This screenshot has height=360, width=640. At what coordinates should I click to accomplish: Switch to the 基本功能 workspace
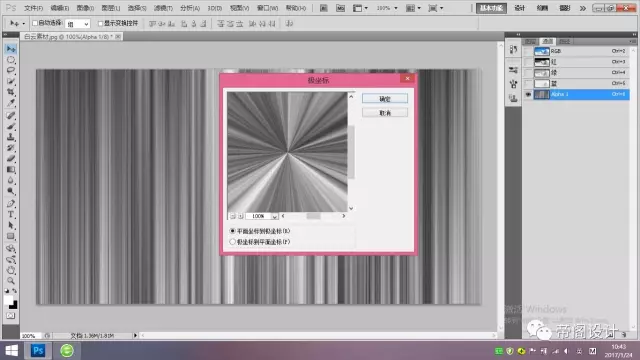(x=491, y=8)
